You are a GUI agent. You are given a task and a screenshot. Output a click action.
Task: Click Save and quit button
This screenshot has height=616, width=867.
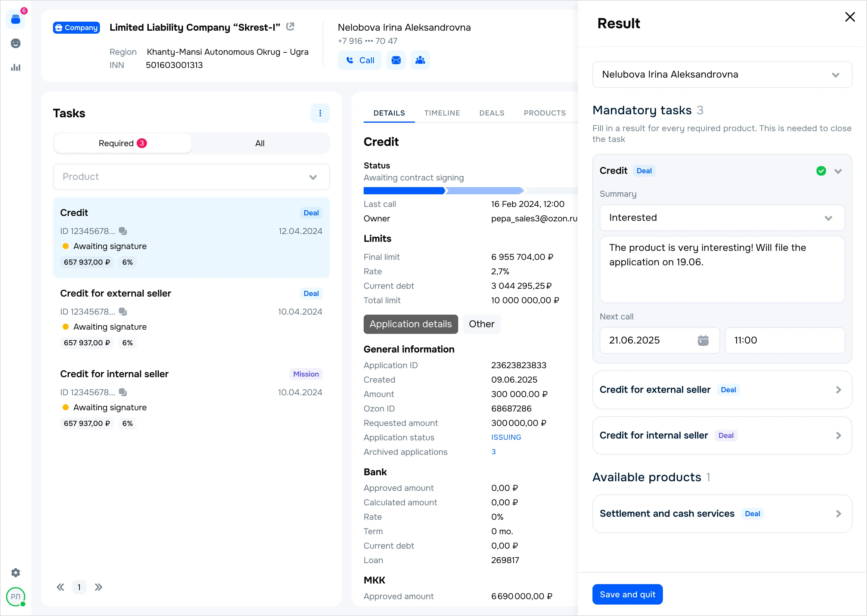[x=627, y=594]
